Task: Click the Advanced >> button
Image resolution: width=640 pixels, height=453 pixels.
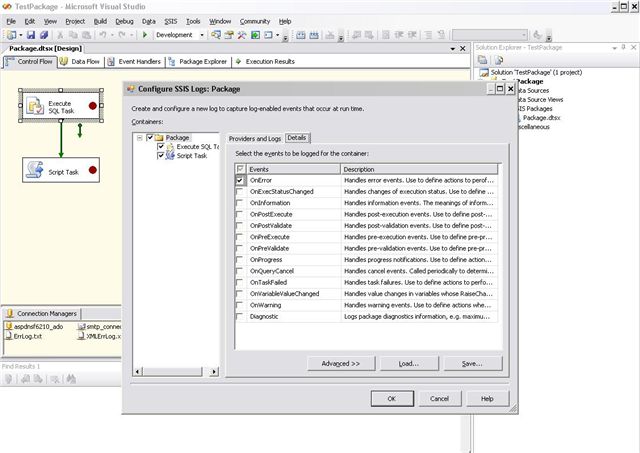Action: [x=340, y=363]
